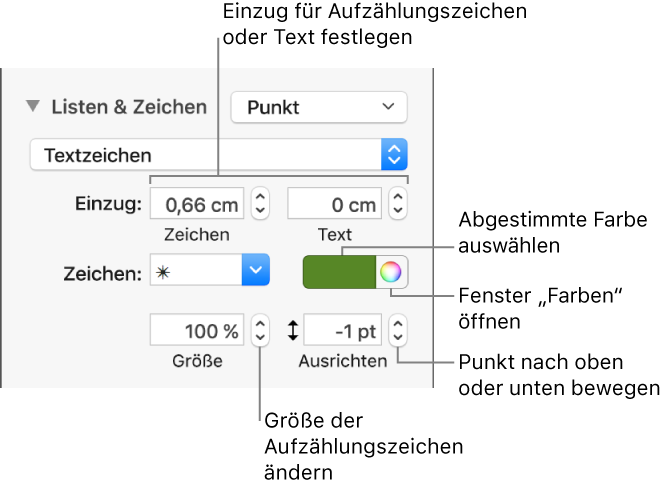Move bullet down with Ausrichten stepper down arrow
The width and height of the screenshot is (668, 490).
[x=397, y=338]
